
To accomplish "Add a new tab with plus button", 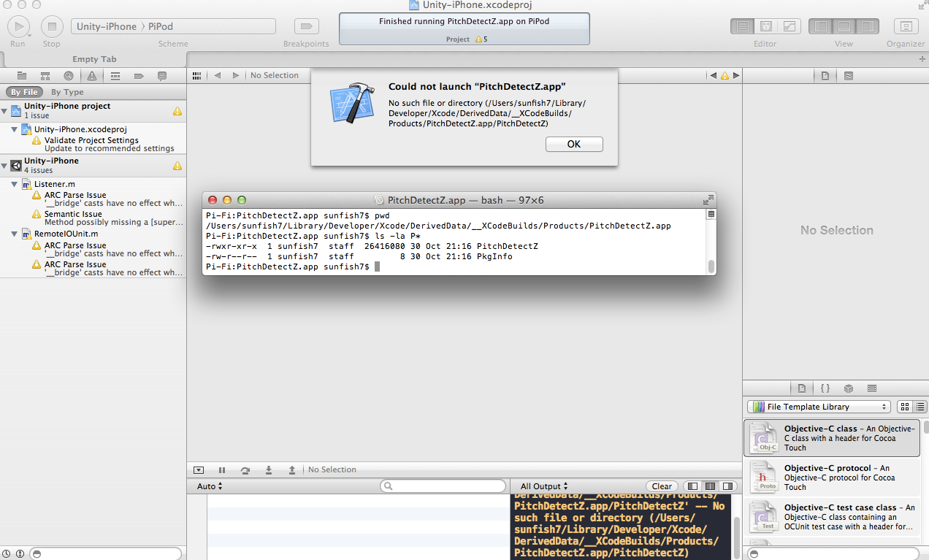I will coord(922,59).
